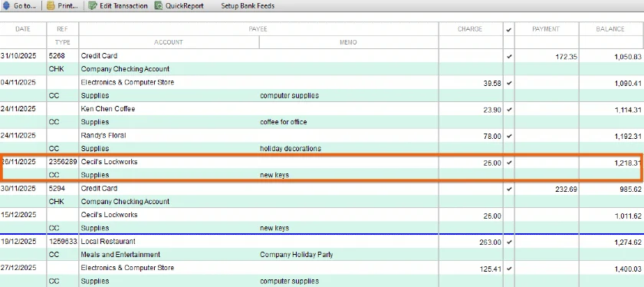Click Electronics & Computer Store on 04/11/2025
Screen dimensions: 644x287
coord(127,82)
